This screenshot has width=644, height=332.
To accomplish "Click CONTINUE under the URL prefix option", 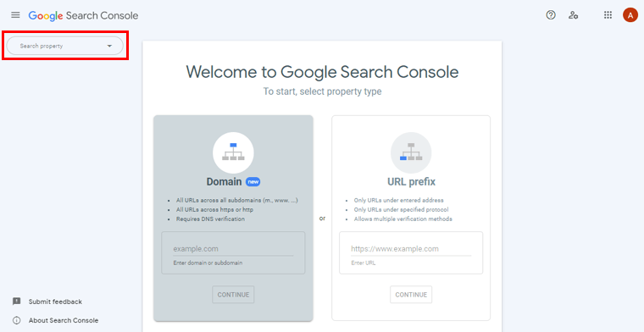I will 411,295.
